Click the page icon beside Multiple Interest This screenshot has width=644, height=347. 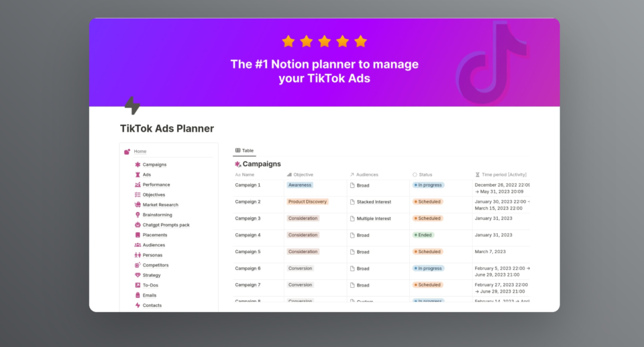[352, 219]
